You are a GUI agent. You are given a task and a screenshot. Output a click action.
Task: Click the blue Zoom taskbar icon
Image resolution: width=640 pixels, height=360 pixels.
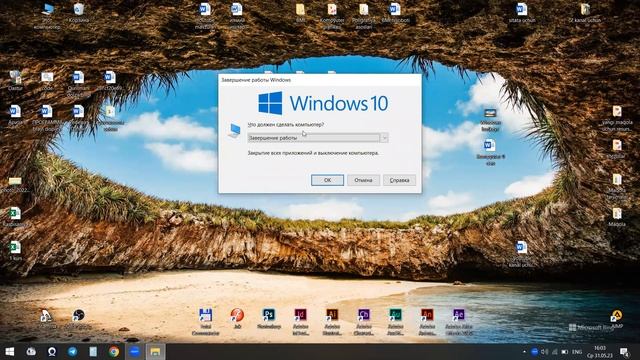(x=134, y=351)
